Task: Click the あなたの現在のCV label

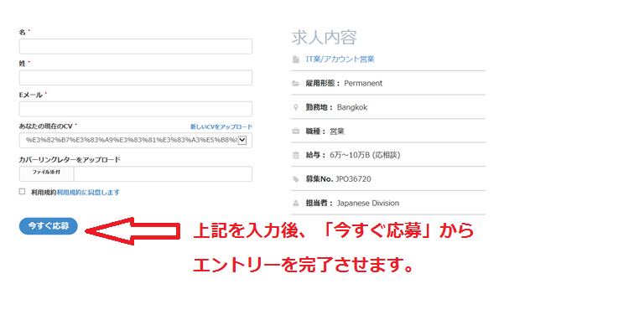Action: pos(45,126)
